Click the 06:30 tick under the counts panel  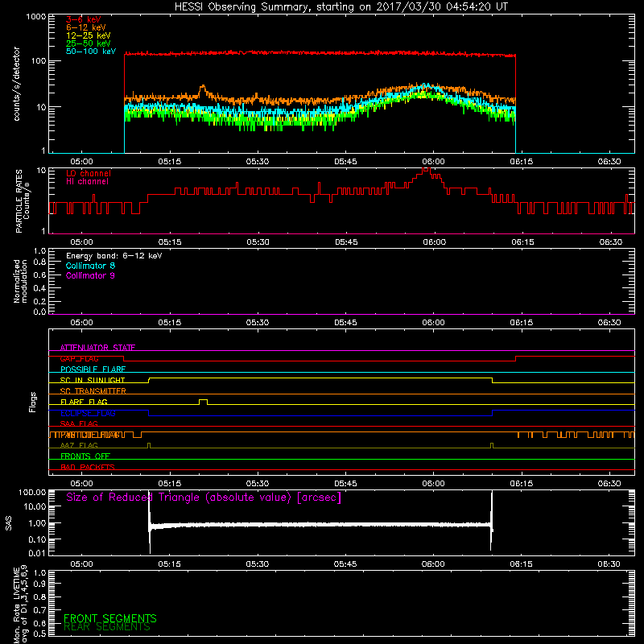point(609,162)
